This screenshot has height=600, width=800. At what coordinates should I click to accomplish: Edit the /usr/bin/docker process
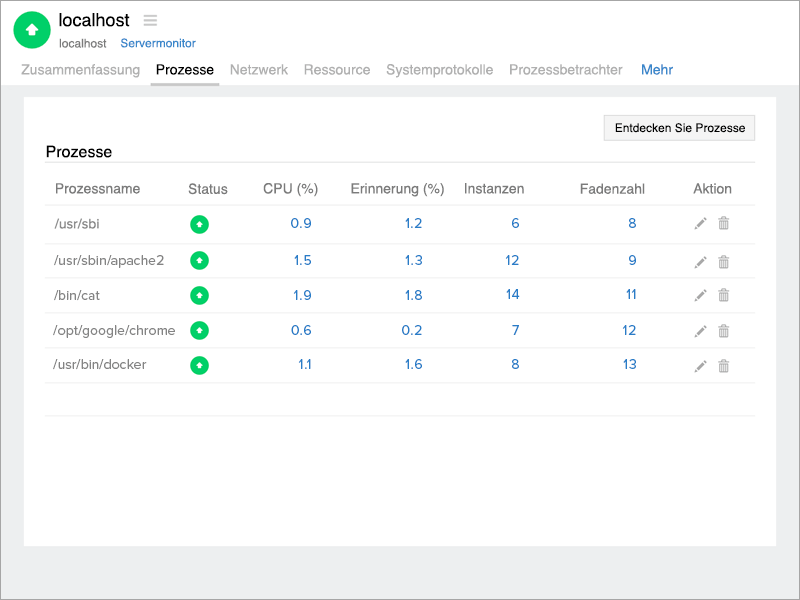point(700,366)
